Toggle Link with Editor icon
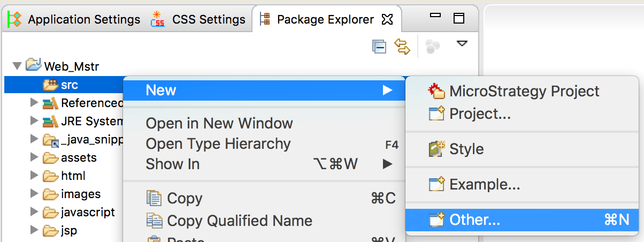Screen dimensions: 644x242 click(x=402, y=47)
